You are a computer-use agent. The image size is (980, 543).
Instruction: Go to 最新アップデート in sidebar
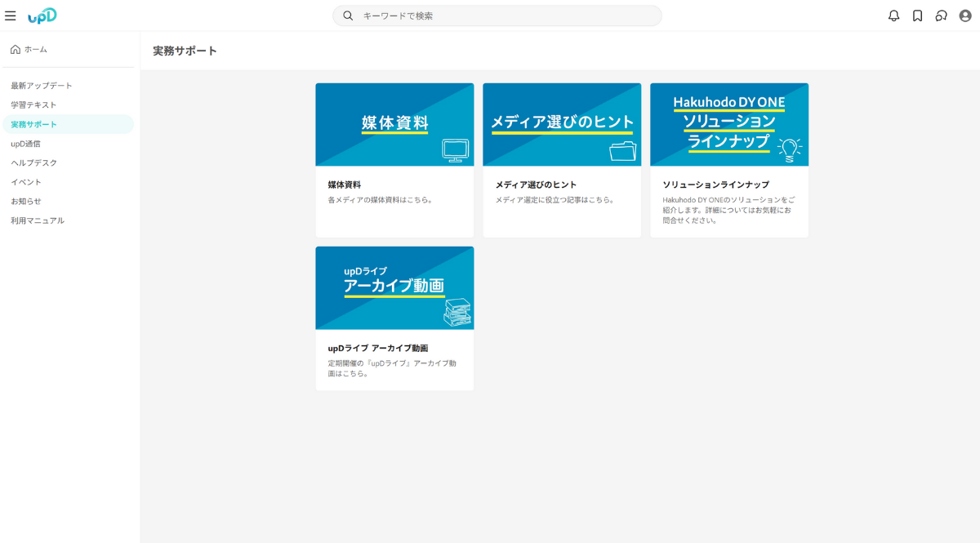tap(42, 86)
